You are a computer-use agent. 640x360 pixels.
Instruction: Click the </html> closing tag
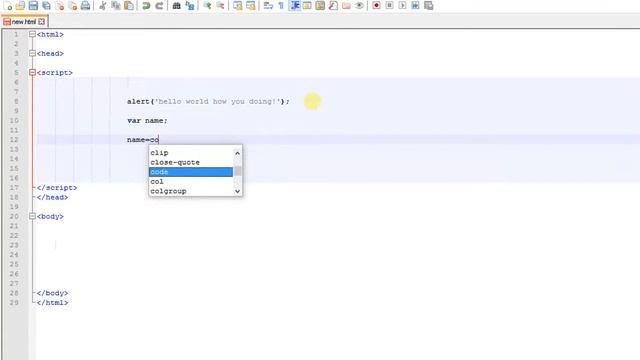coord(52,302)
